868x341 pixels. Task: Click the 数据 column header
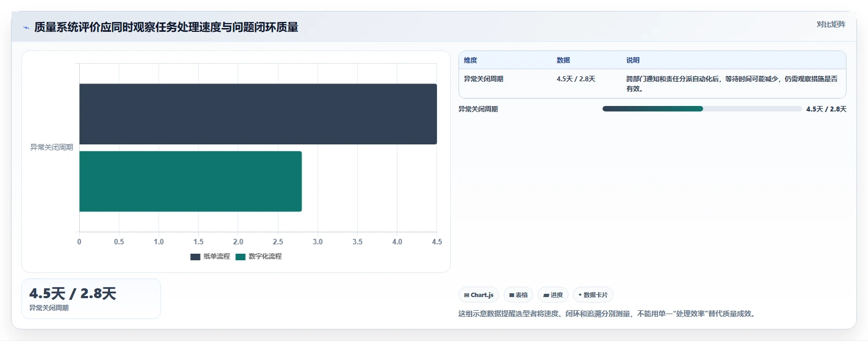pos(563,60)
